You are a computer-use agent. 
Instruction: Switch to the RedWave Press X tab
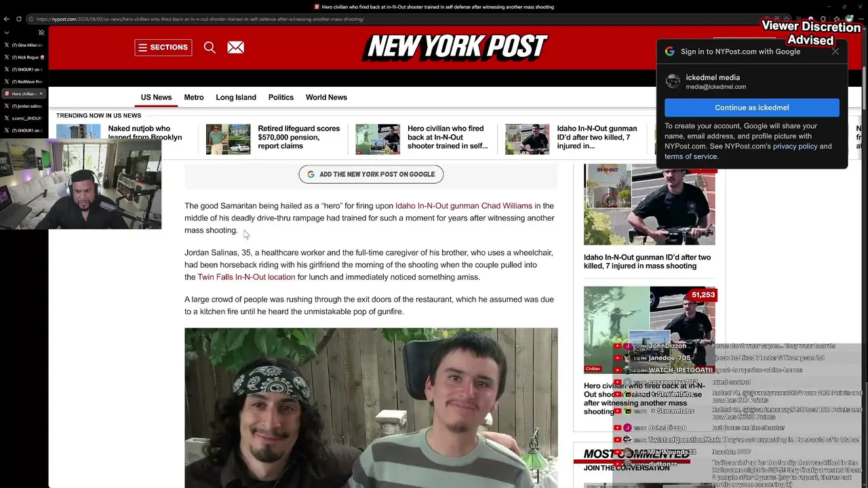pos(24,81)
